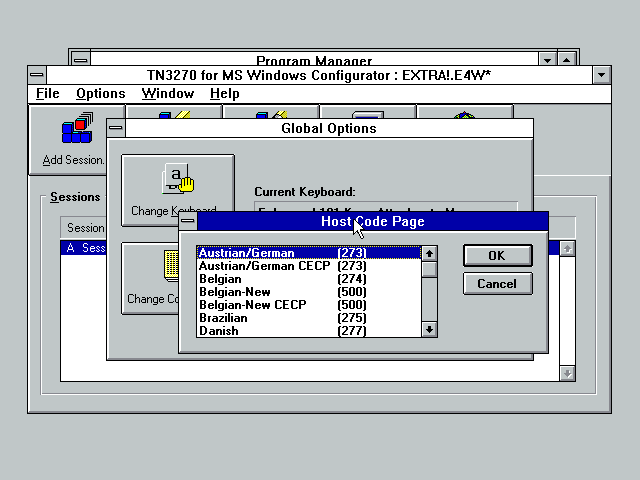Open the Configurator window control menu box
Screen dimensions: 640x480
click(x=37, y=75)
